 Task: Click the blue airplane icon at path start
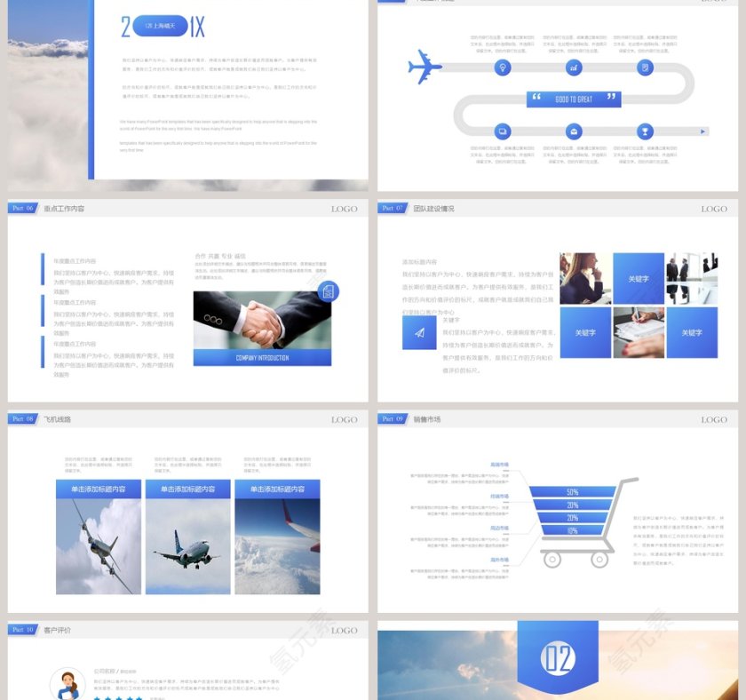tap(425, 67)
